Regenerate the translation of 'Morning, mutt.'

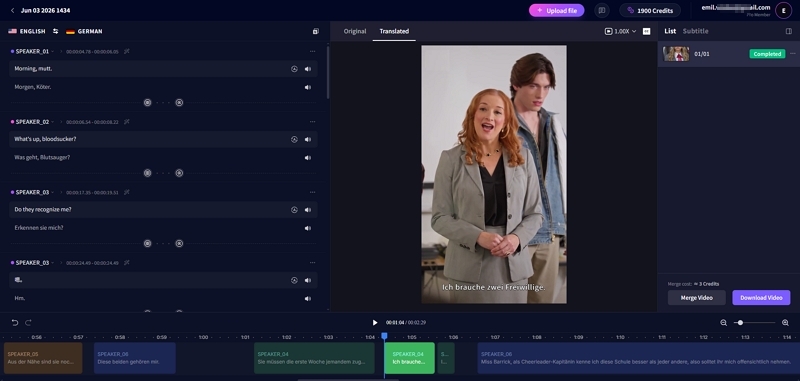coord(294,69)
